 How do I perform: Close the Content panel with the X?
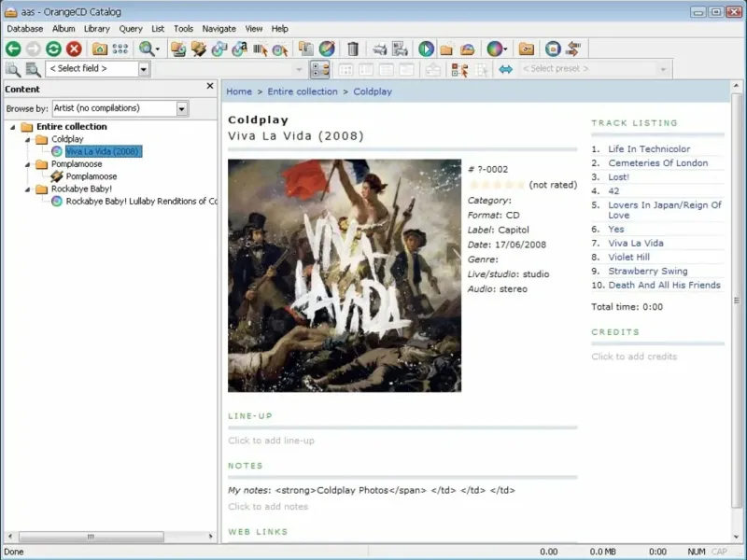[x=210, y=86]
